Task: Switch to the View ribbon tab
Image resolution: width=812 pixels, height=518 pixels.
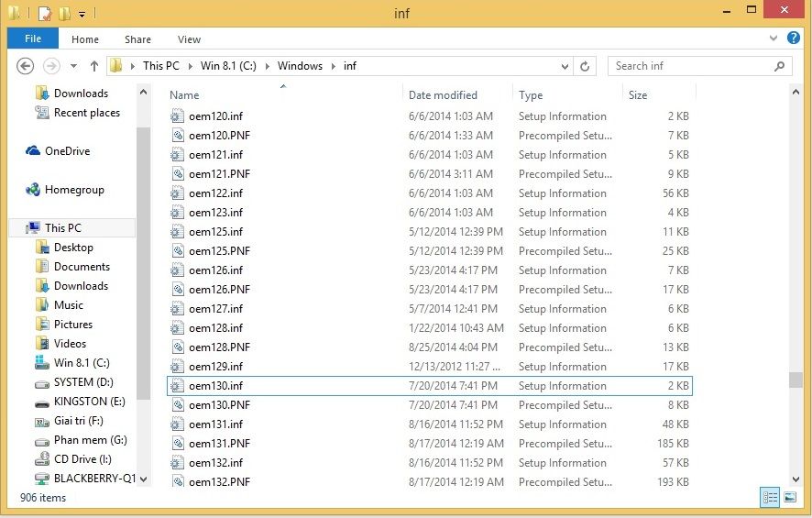Action: 189,39
